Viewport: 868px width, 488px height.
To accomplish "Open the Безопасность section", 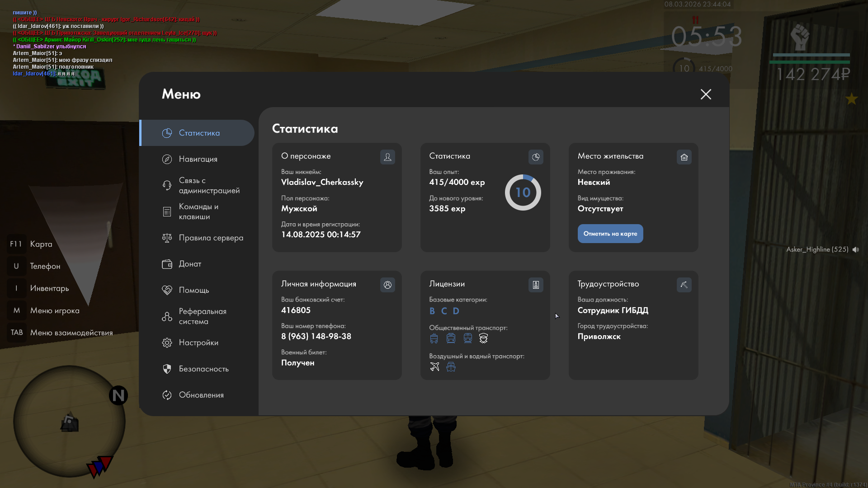I will coord(203,369).
